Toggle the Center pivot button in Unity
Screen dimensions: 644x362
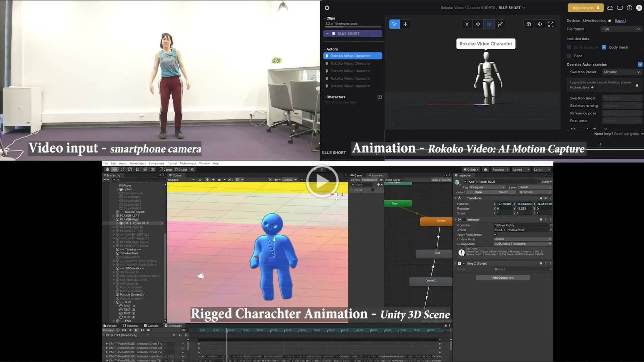point(166,170)
